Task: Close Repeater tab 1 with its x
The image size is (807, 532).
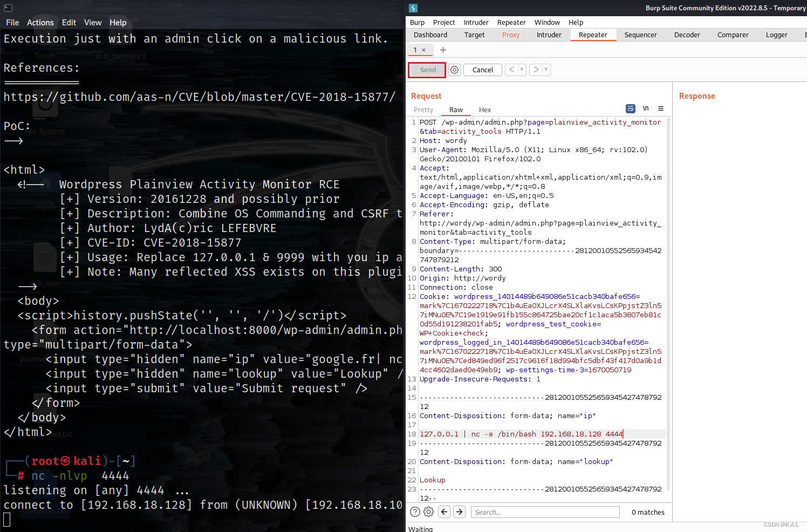Action: tap(424, 50)
